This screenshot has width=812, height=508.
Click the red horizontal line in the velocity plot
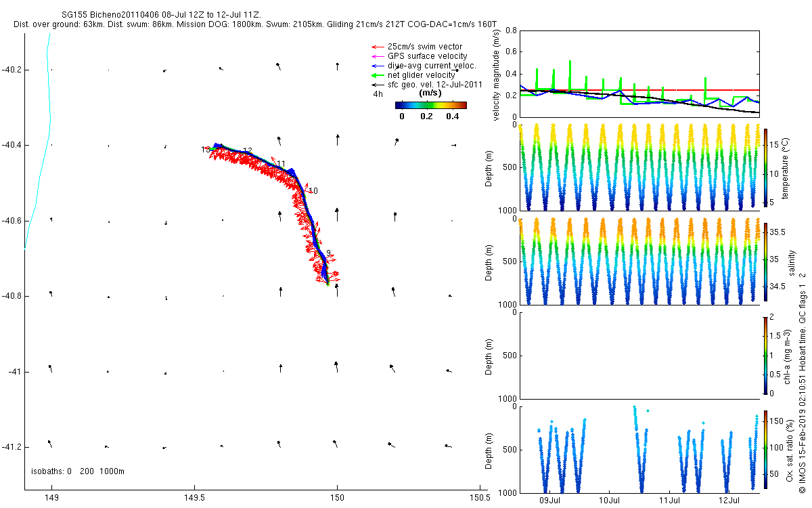(639, 89)
